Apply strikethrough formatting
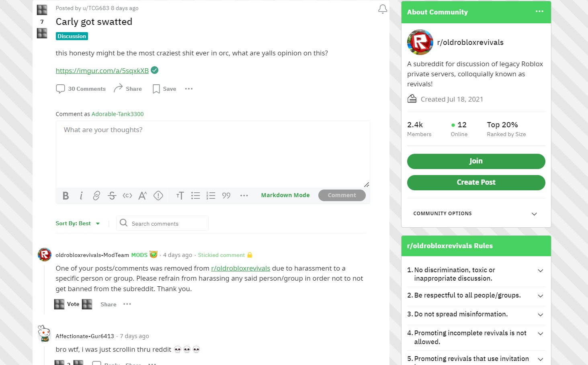Image resolution: width=588 pixels, height=365 pixels. (x=112, y=196)
